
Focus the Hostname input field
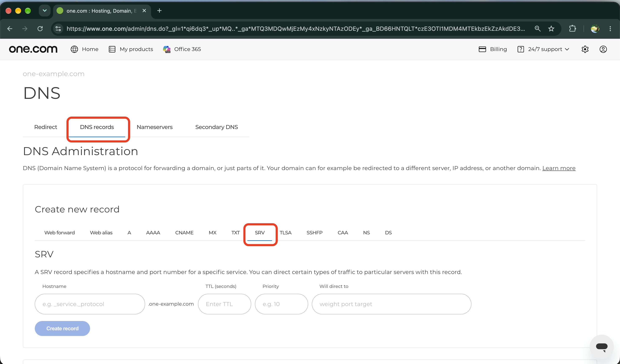[x=90, y=304]
